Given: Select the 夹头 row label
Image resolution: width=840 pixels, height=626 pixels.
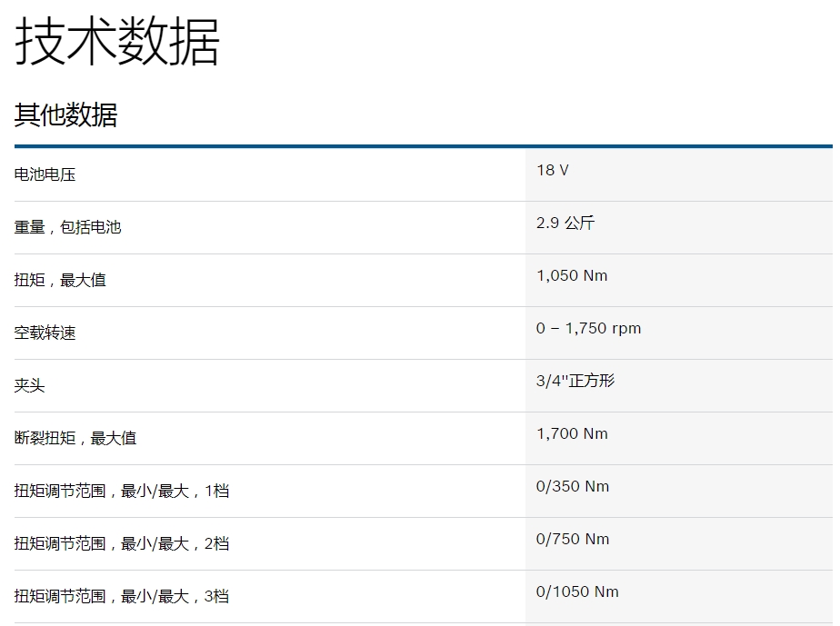Looking at the screenshot, I should click(29, 385).
